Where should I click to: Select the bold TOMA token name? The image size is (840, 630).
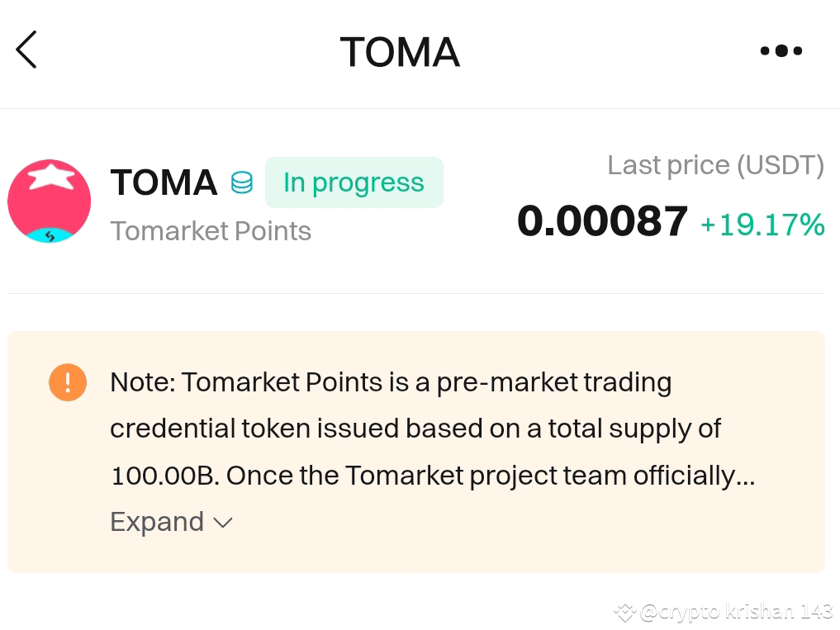[x=164, y=182]
